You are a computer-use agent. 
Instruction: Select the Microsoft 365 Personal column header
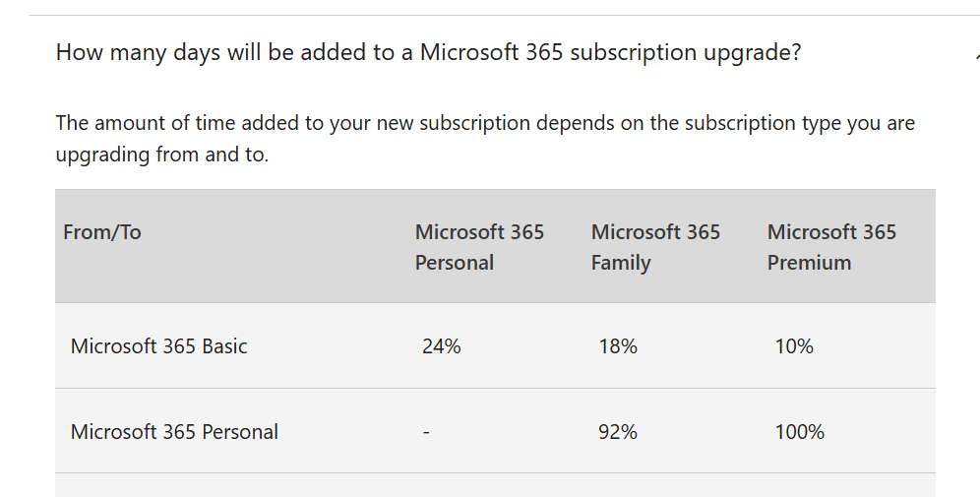pos(479,247)
